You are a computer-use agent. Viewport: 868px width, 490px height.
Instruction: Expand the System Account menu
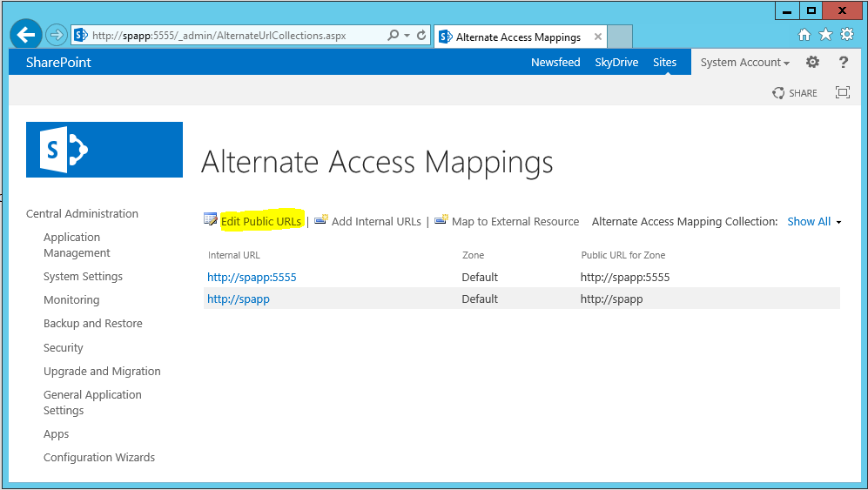pos(744,63)
